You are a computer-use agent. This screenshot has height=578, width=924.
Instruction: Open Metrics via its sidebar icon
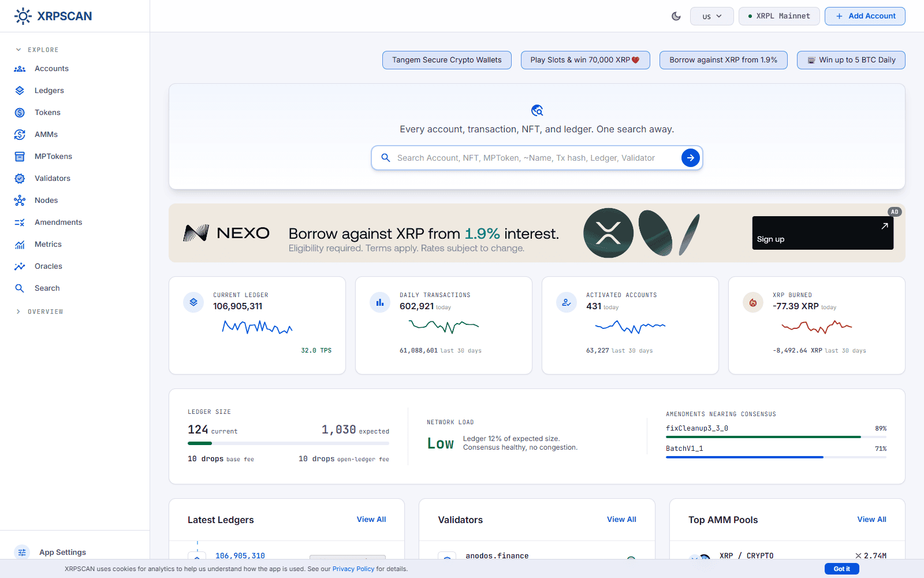click(20, 244)
